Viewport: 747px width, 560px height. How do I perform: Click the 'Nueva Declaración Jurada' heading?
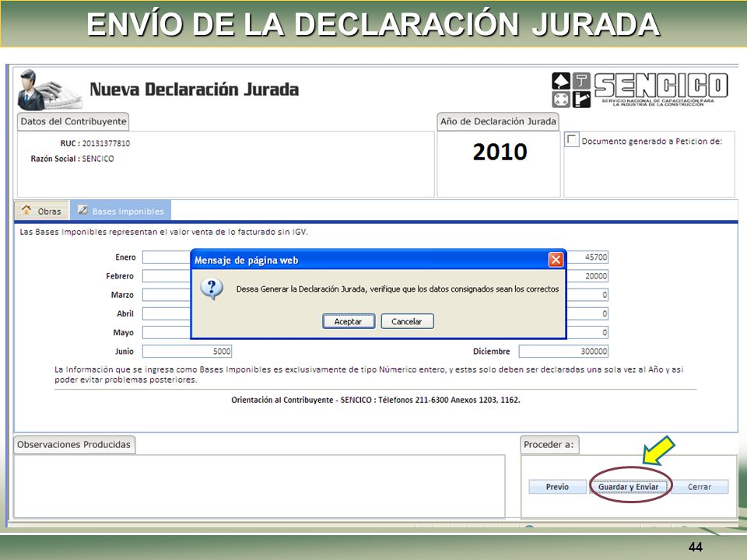pos(194,89)
